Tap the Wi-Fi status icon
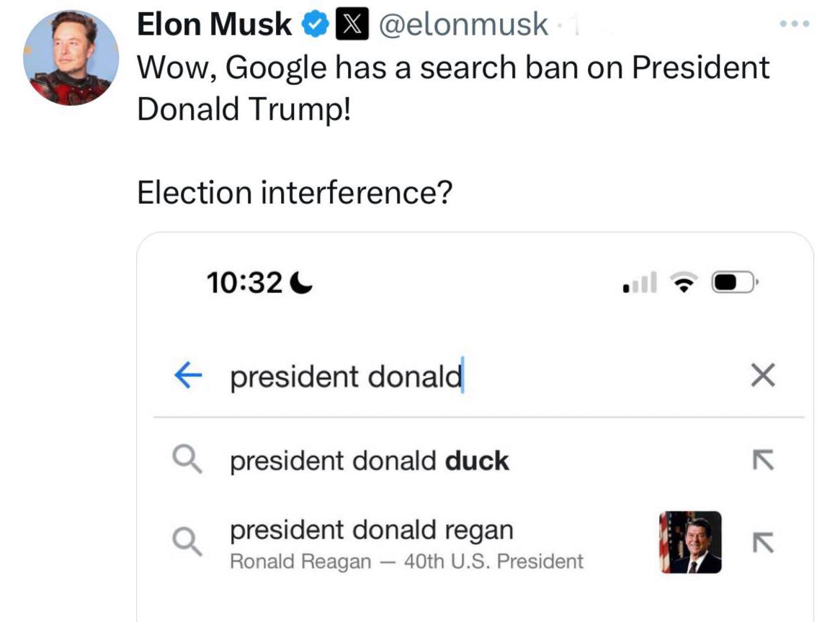Viewport: 840px width, 622px height. click(x=683, y=283)
